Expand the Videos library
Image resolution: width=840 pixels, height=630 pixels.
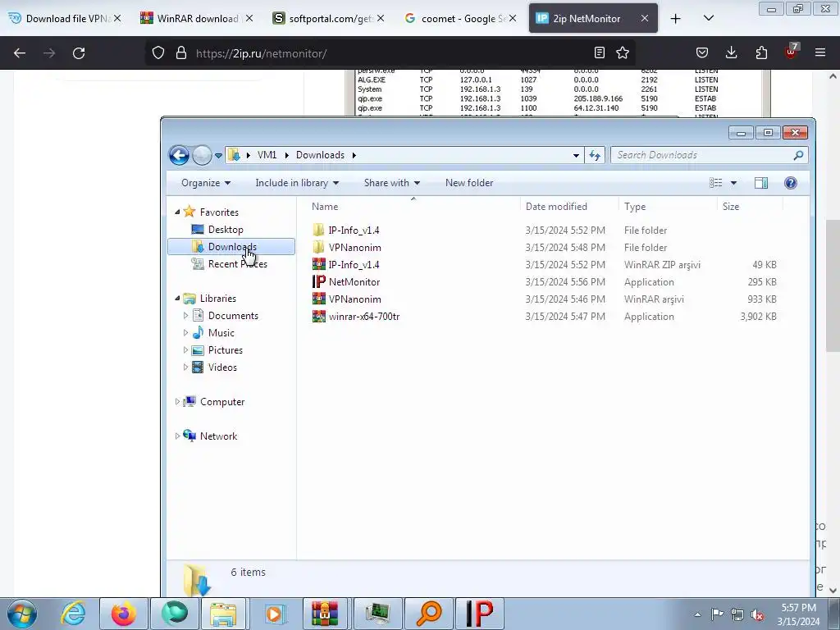pos(186,367)
